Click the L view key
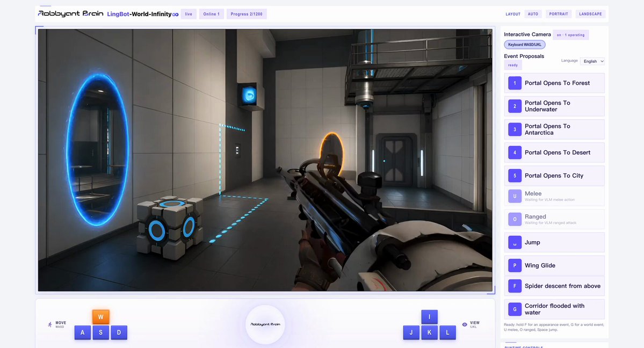This screenshot has width=644, height=348. tap(447, 332)
